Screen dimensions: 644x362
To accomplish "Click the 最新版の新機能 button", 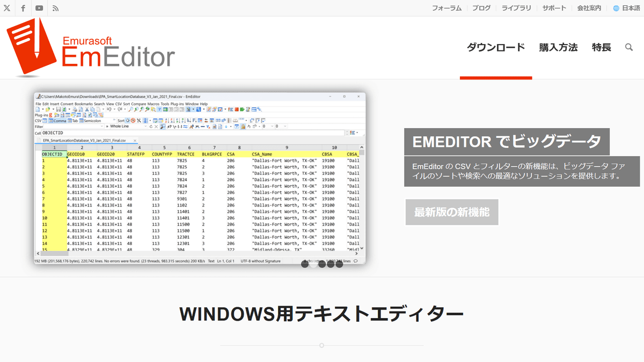I will coord(451,212).
